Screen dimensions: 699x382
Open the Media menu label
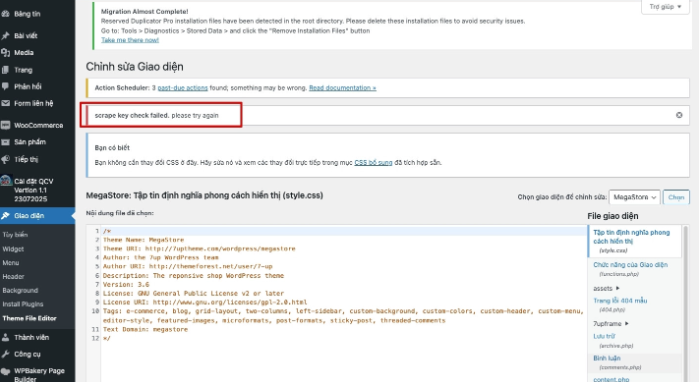[24, 53]
